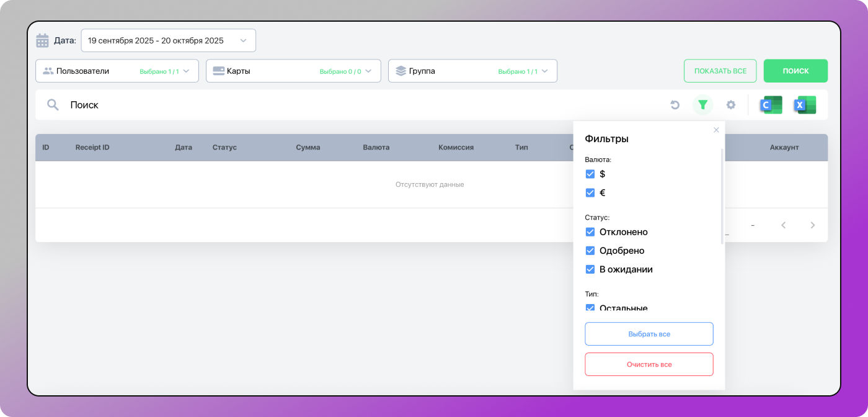This screenshot has width=868, height=417.
Task: Expand the Группа dropdown
Action: (x=472, y=71)
